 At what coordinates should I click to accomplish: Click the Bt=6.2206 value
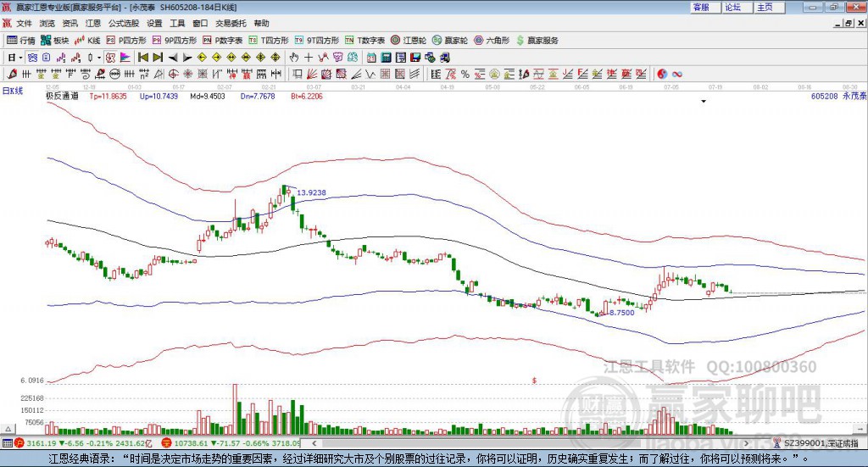pos(307,97)
